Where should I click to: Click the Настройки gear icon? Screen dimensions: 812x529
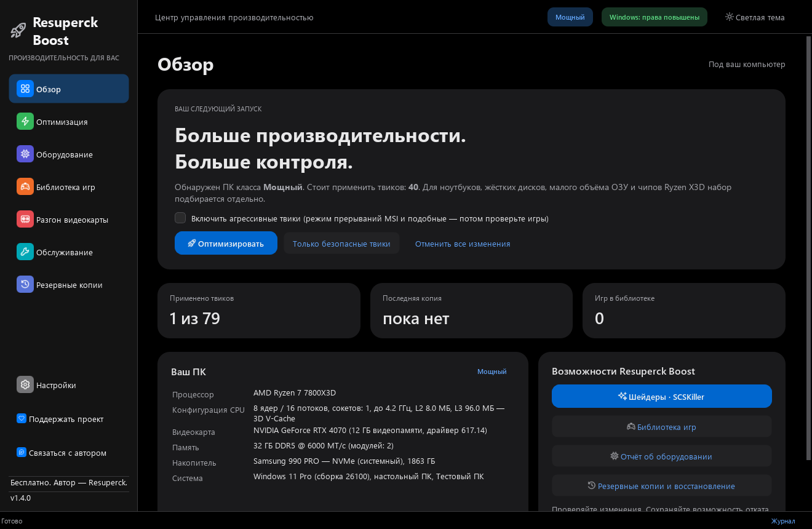pyautogui.click(x=25, y=385)
